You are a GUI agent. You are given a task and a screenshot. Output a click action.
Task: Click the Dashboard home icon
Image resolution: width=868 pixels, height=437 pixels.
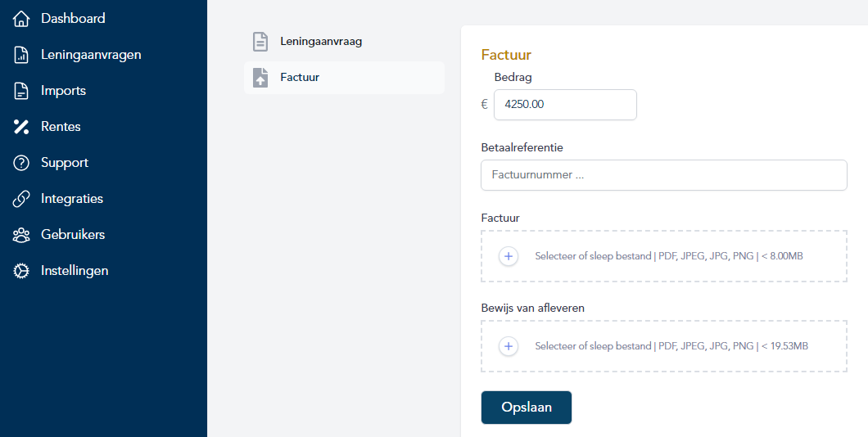(x=21, y=19)
